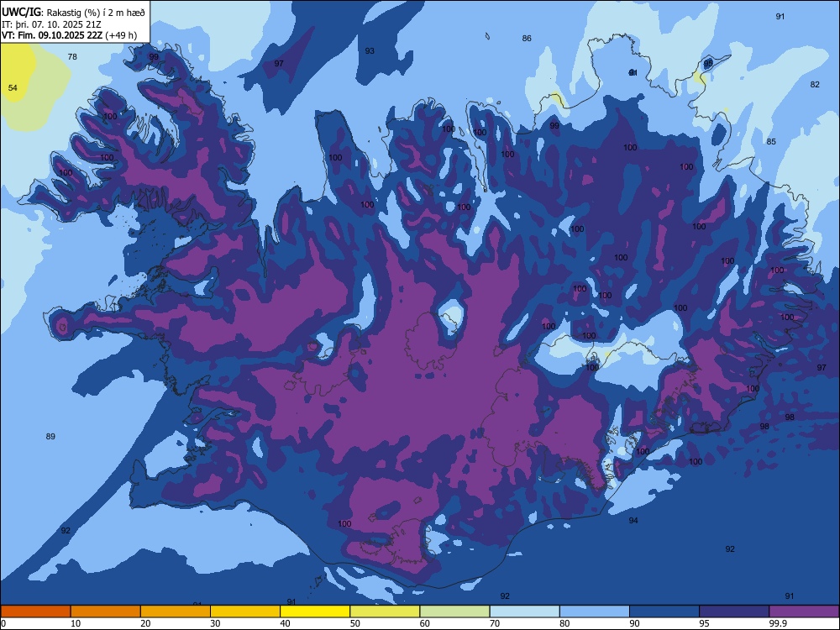Select the legend tick label '80'

coord(564,623)
